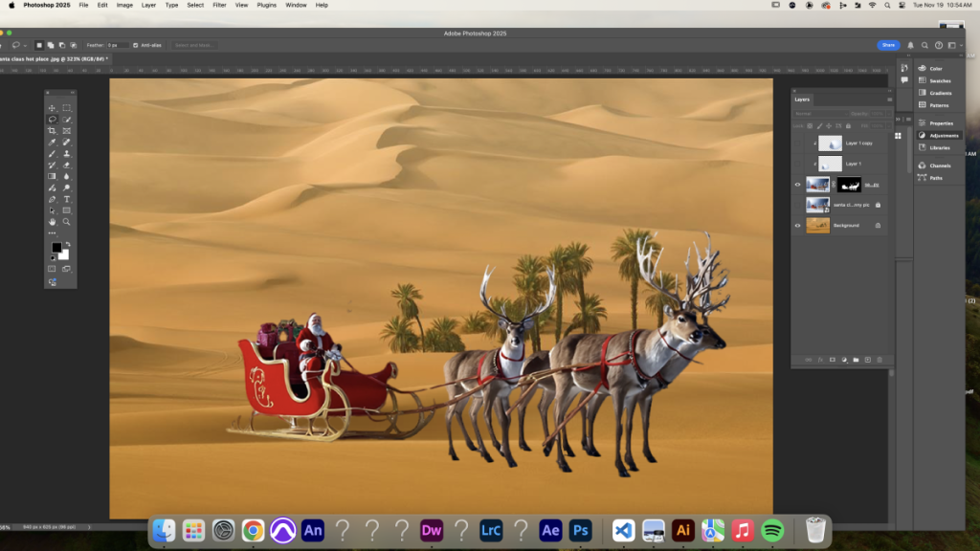This screenshot has height=551, width=980.
Task: Select the Type tool
Action: click(x=66, y=199)
